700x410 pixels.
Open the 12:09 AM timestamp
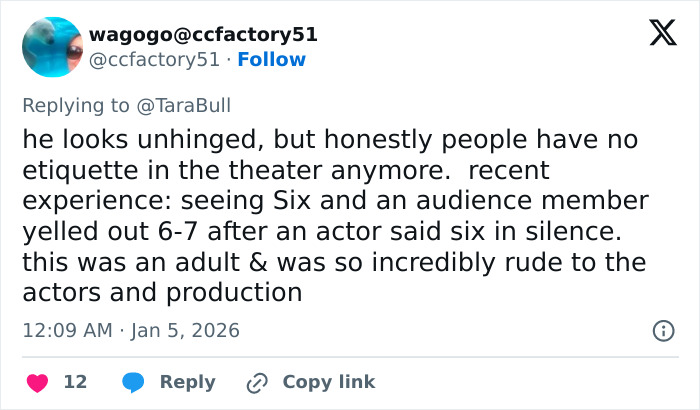(66, 330)
